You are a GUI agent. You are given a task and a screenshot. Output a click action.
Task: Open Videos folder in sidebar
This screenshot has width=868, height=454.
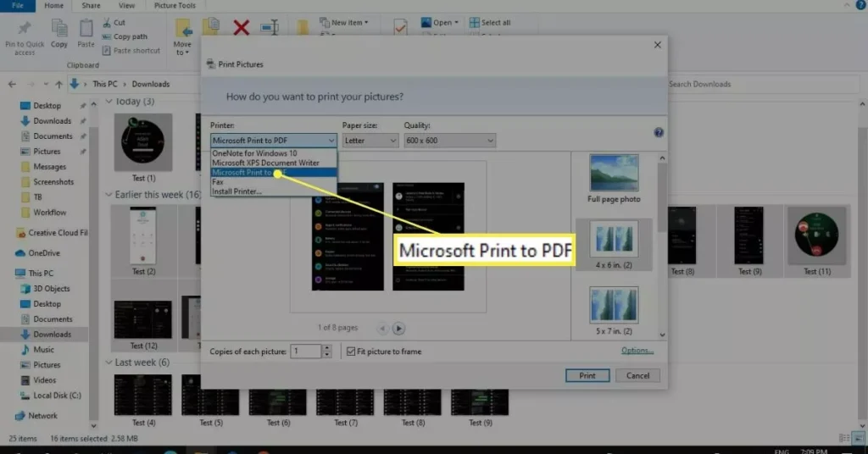[x=38, y=380]
